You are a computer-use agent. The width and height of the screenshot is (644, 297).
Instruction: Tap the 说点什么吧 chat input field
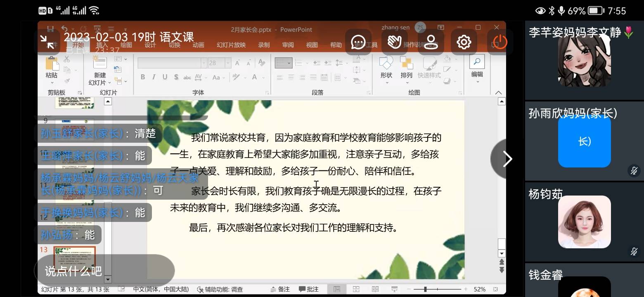point(104,271)
